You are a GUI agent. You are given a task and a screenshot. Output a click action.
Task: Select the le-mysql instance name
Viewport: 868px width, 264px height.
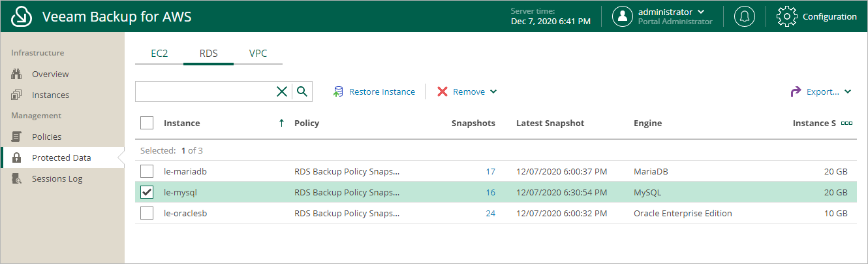coord(180,193)
